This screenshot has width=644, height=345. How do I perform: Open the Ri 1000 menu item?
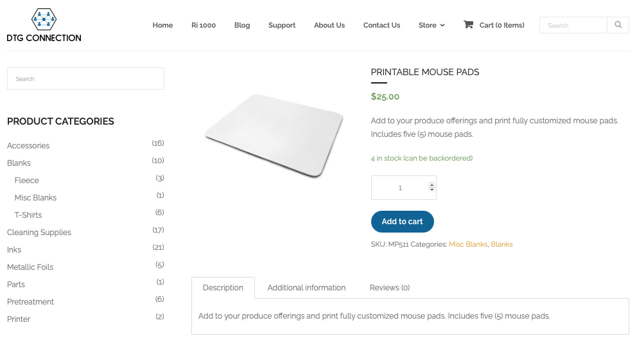point(204,25)
